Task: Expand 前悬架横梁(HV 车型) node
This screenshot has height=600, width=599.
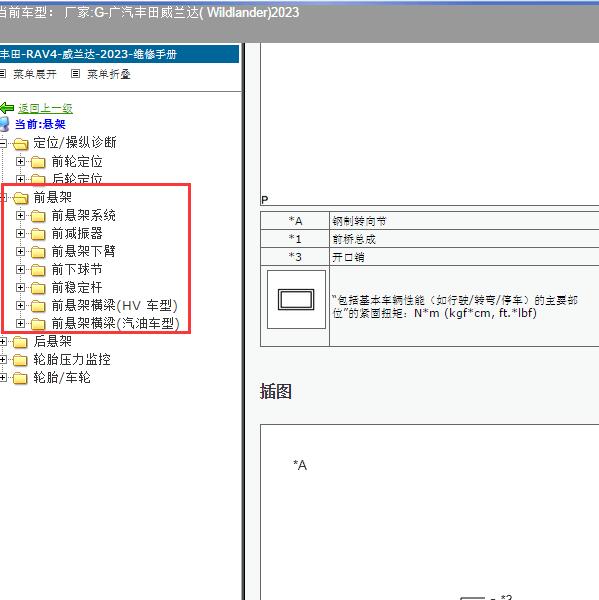Action: (x=20, y=305)
